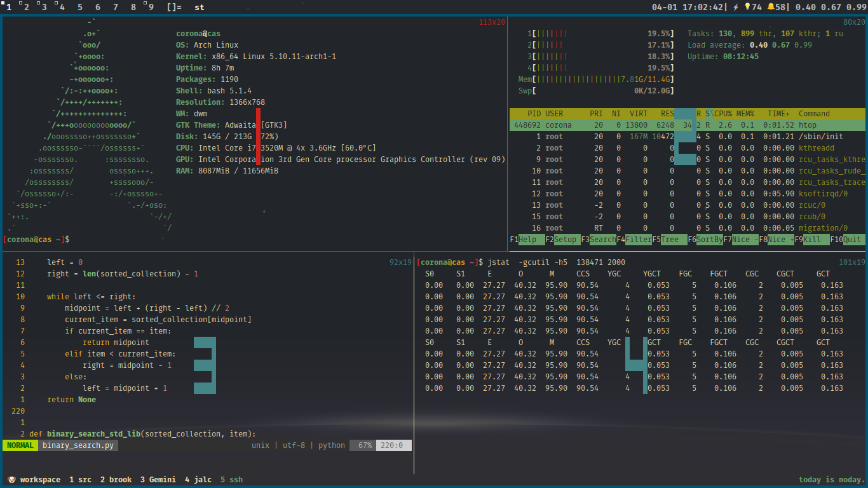The width and height of the screenshot is (868, 488).
Task: Switch to dwm tag 7
Action: click(115, 7)
